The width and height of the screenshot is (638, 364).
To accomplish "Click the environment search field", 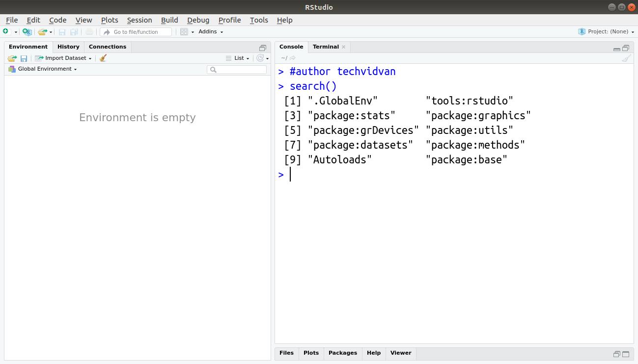I will 237,69.
